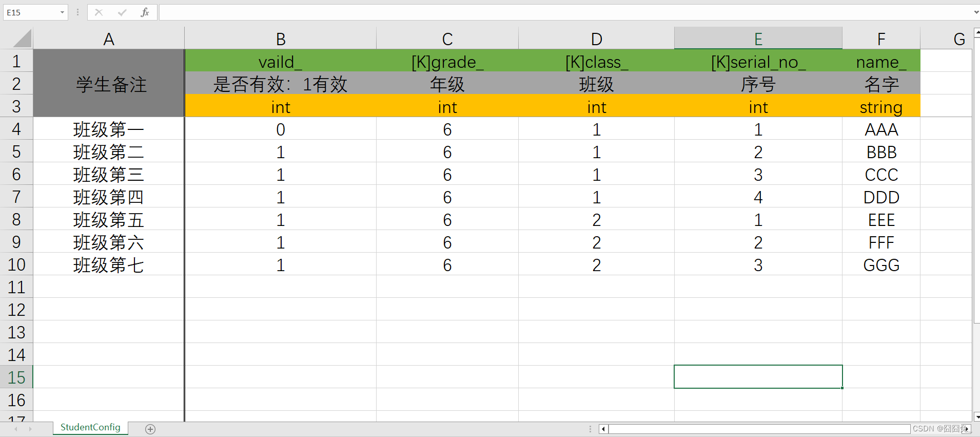
Task: Click the selected empty cell E15
Action: coord(758,377)
